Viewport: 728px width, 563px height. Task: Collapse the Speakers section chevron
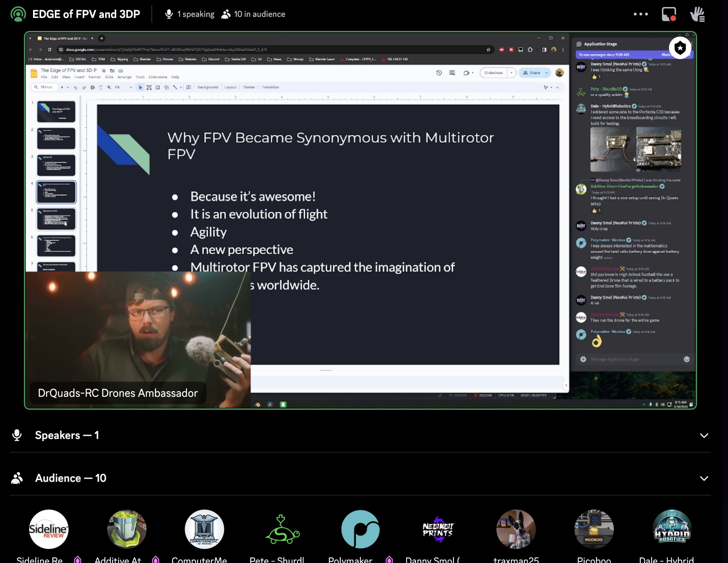[704, 435]
